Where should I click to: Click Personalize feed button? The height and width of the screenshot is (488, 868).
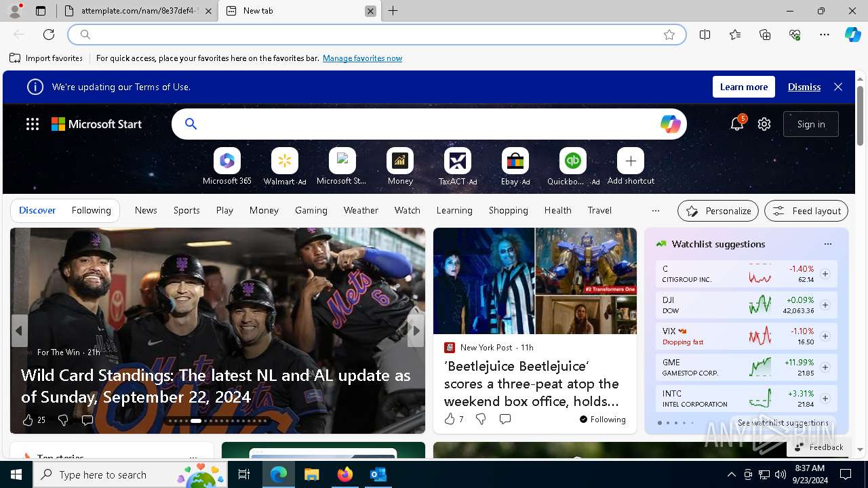click(x=718, y=211)
